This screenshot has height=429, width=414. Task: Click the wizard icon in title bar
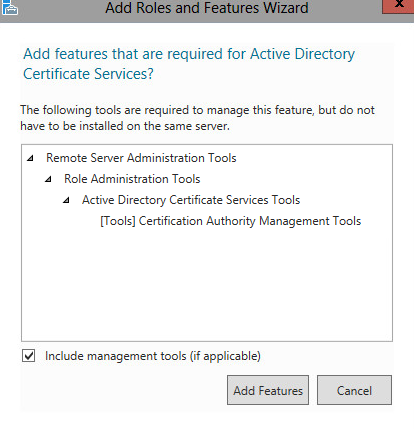coord(10,7)
